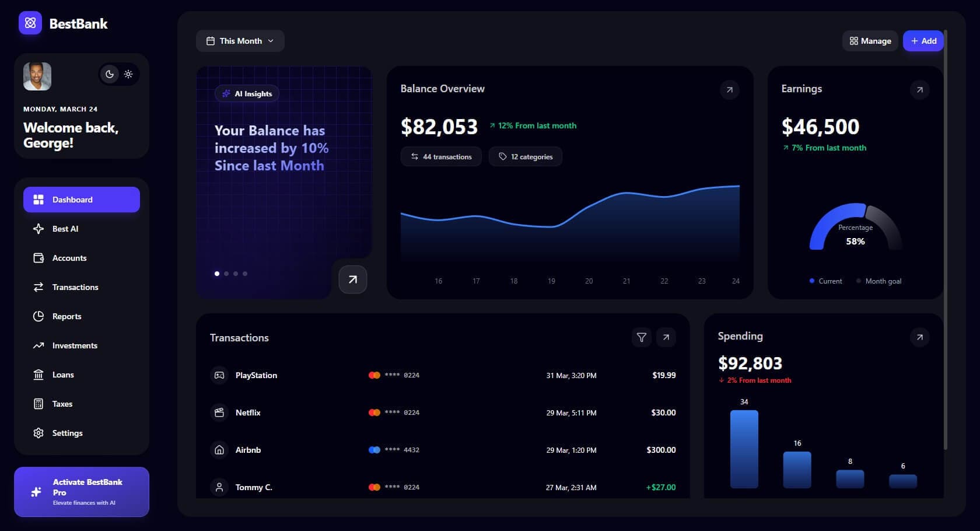The height and width of the screenshot is (531, 980).
Task: Click the Reports clock icon in sidebar
Action: (x=38, y=316)
